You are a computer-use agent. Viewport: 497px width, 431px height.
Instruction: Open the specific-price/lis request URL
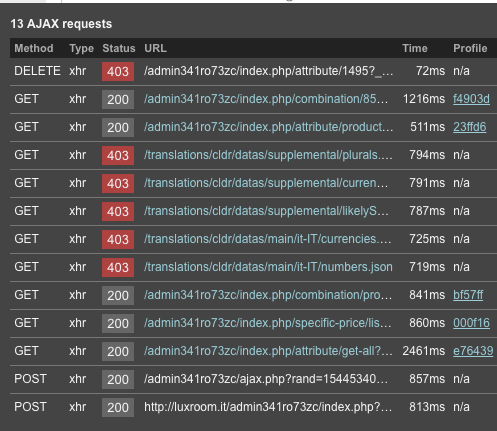coord(267,323)
